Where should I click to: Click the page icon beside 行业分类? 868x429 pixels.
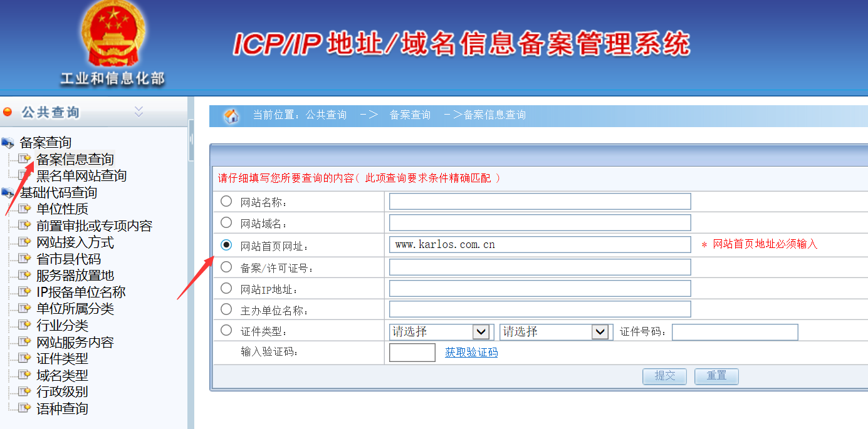click(x=24, y=325)
